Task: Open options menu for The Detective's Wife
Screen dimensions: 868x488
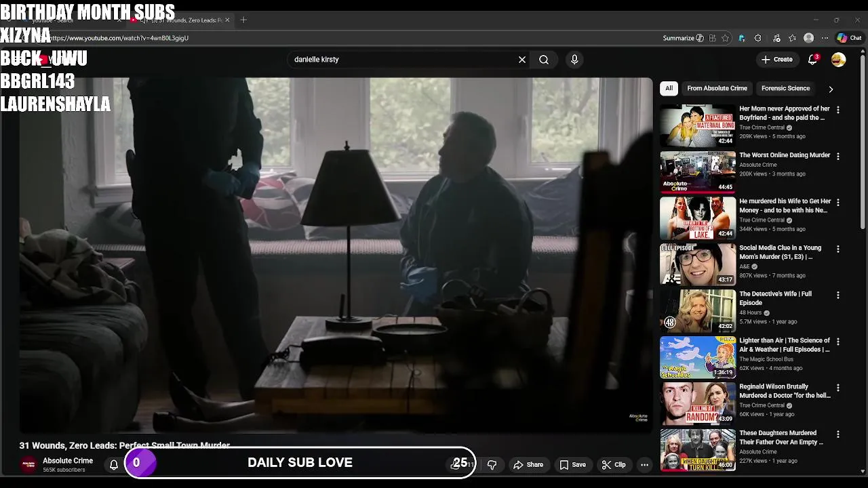Action: point(838,295)
